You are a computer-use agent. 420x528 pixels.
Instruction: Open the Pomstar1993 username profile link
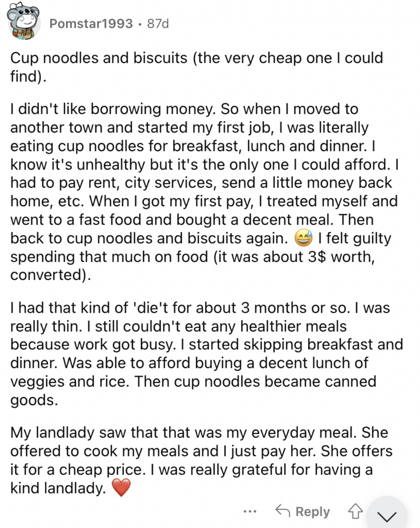coord(91,24)
